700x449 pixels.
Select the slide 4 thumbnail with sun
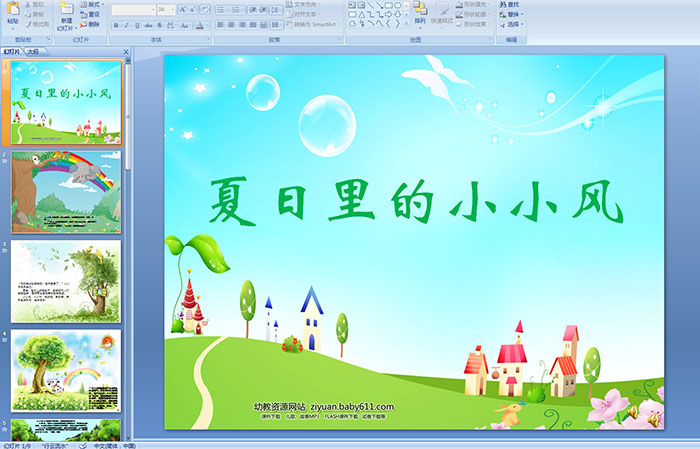coord(66,370)
